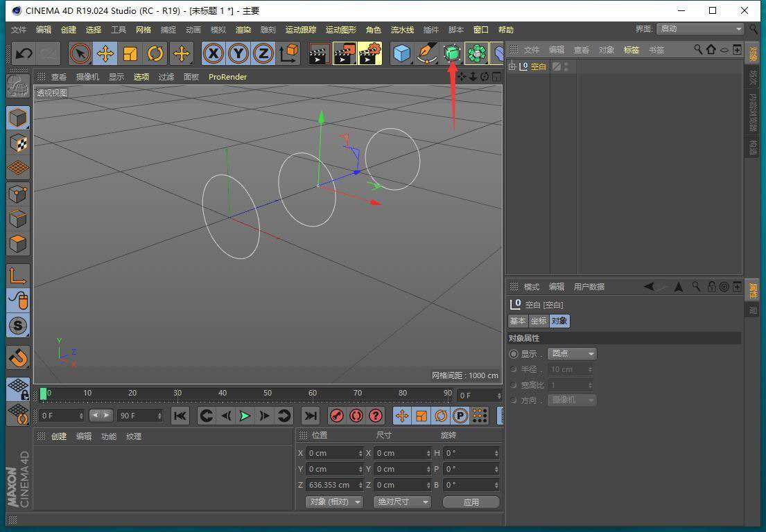Go to start of animation
The image size is (766, 532).
click(x=180, y=416)
